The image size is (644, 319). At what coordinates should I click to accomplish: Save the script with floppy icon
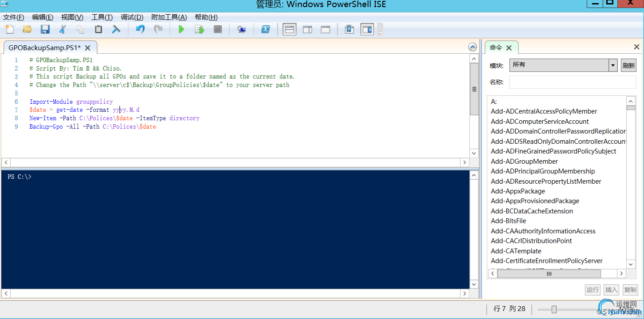coord(45,29)
